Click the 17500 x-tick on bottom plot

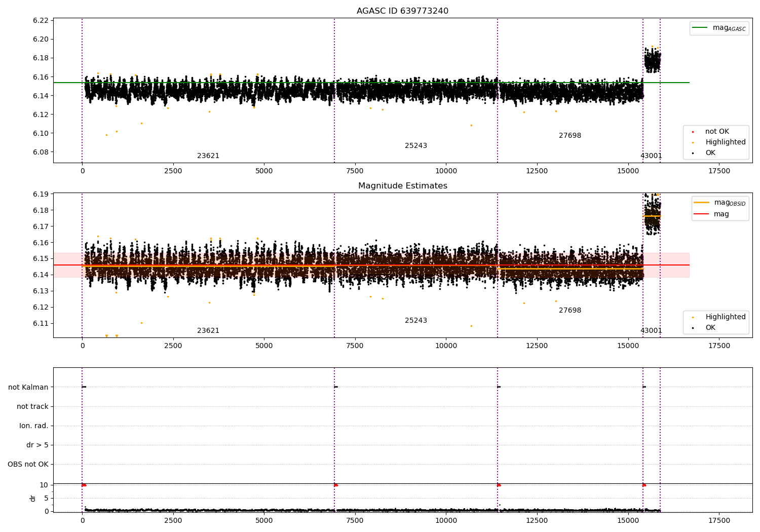719,520
